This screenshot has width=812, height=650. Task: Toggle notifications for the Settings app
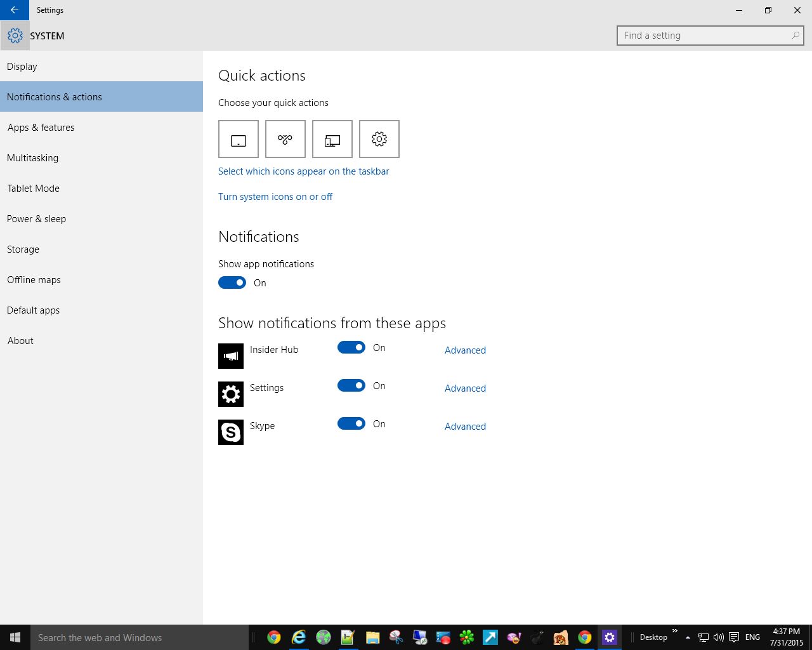point(351,386)
